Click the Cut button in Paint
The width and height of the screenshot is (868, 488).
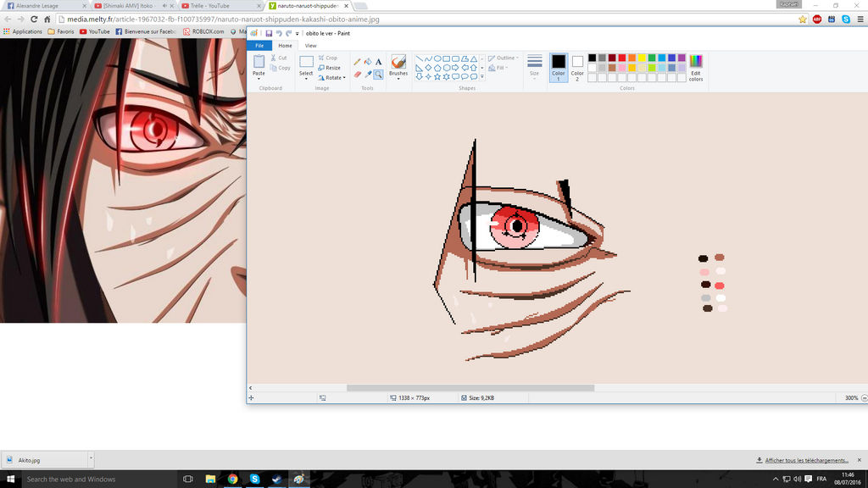coord(279,58)
